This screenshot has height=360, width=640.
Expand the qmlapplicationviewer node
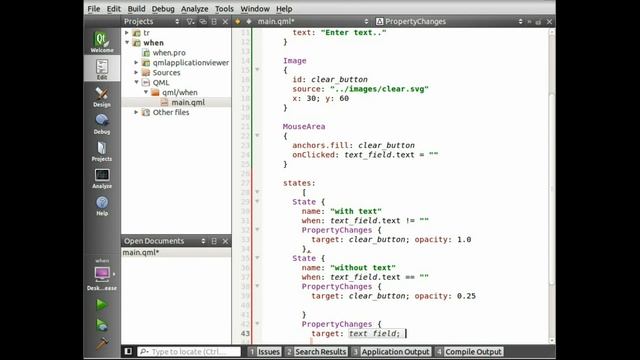136,62
